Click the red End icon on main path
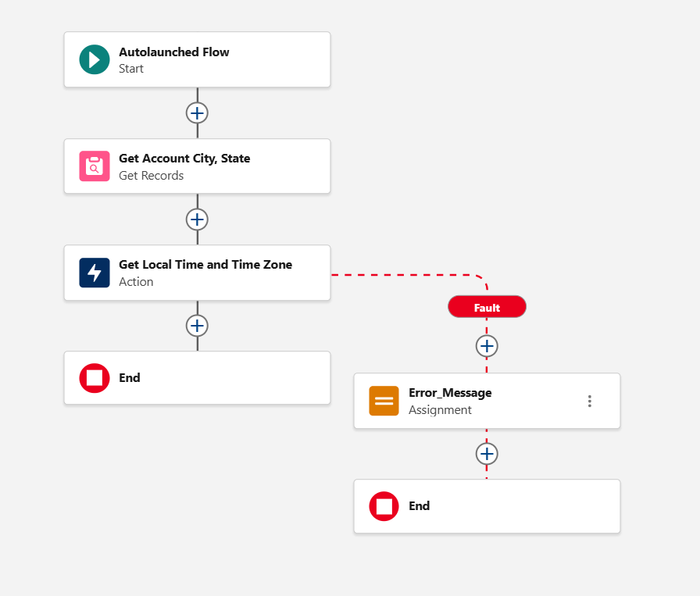Image resolution: width=700 pixels, height=596 pixels. click(x=95, y=378)
